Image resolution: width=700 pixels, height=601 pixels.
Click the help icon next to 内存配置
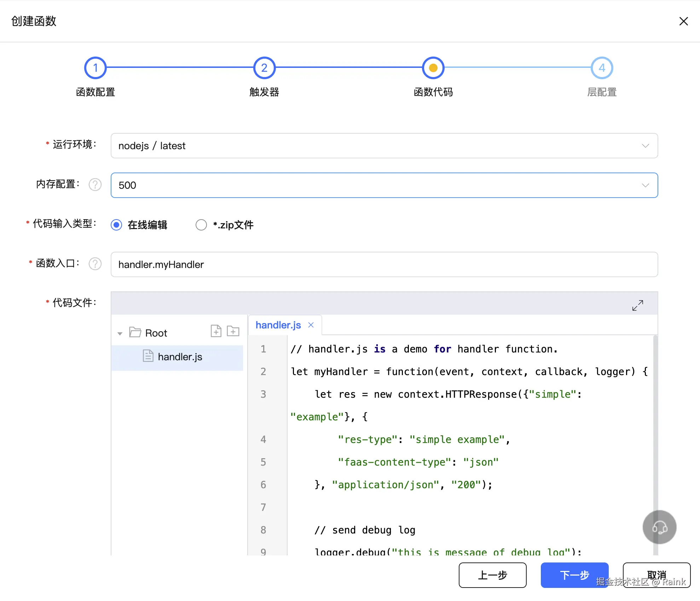pyautogui.click(x=95, y=185)
